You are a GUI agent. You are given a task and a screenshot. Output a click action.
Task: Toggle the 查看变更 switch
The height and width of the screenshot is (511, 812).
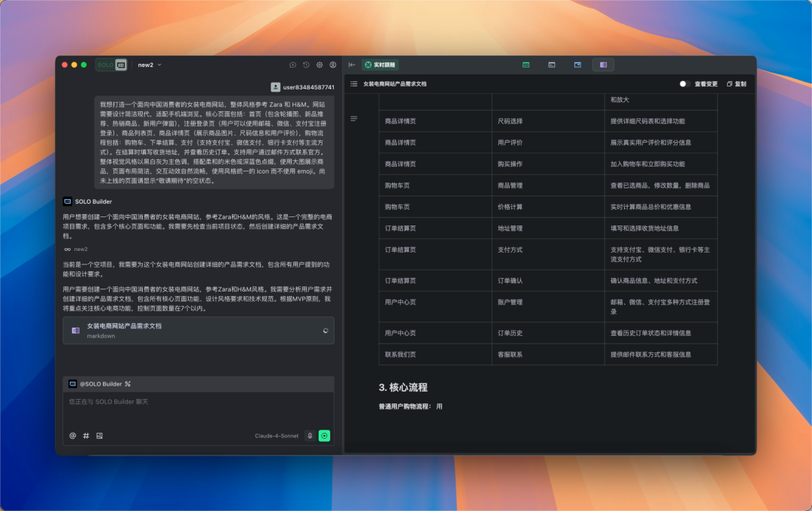685,84
